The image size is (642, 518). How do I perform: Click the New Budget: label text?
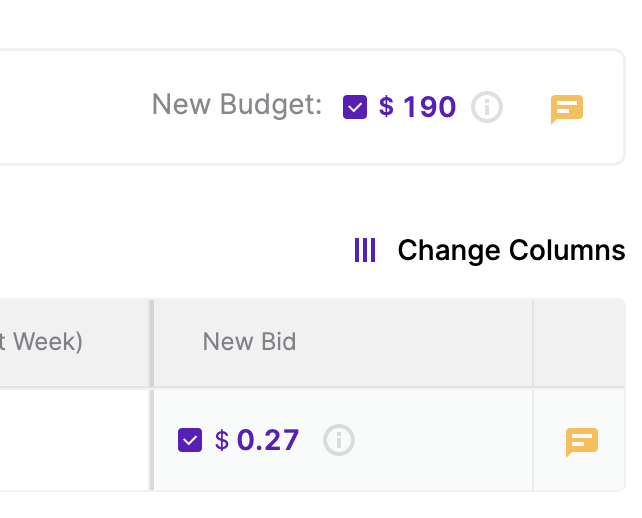tap(237, 105)
